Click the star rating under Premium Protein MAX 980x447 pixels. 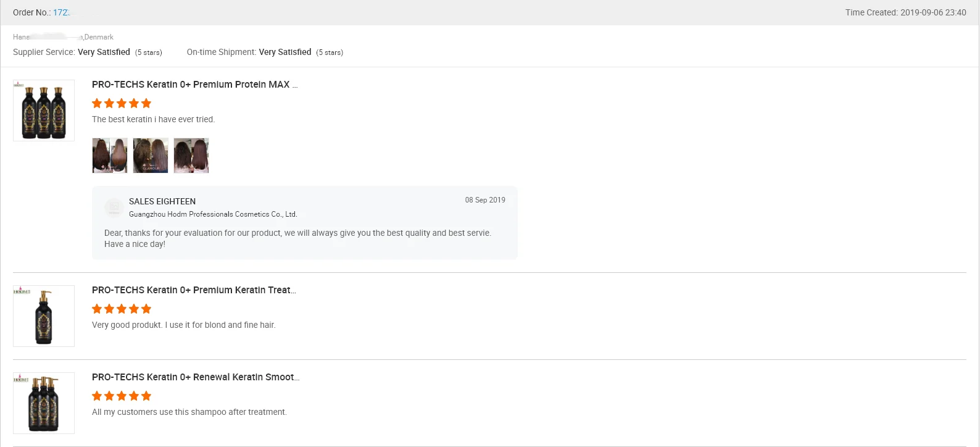point(122,104)
